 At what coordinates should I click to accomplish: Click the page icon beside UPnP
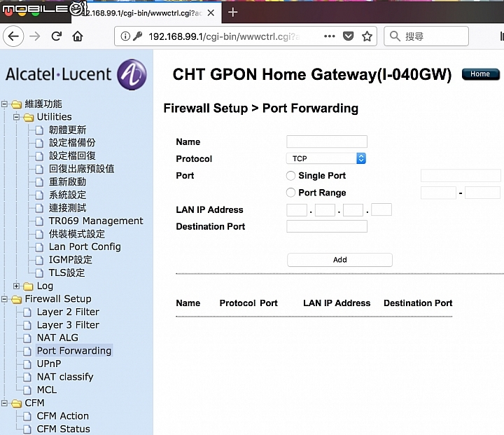27,364
